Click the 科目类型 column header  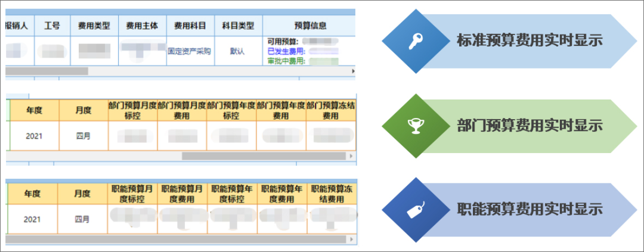click(x=239, y=26)
